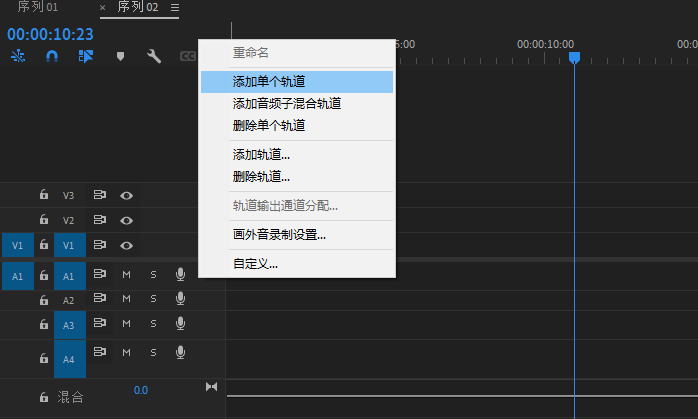The height and width of the screenshot is (419, 698).
Task: Click lock icon on V2 track
Action: 43,220
